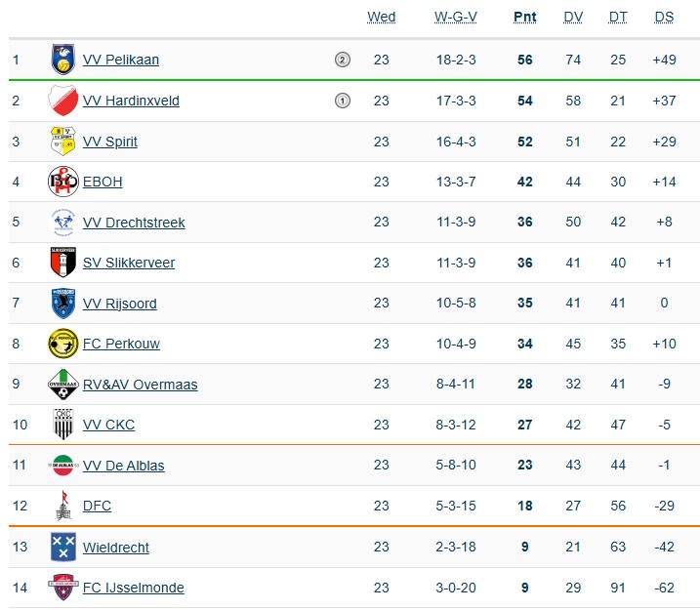Screen dimensions: 700x610
Task: Click the period 1 badge next to Hardinxveld
Action: (x=342, y=101)
